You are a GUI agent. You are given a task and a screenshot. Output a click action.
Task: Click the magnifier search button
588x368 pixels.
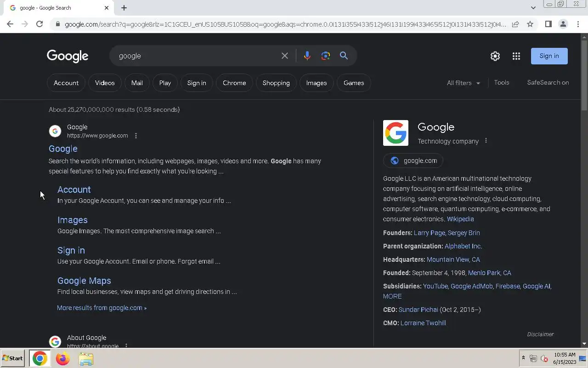(344, 56)
